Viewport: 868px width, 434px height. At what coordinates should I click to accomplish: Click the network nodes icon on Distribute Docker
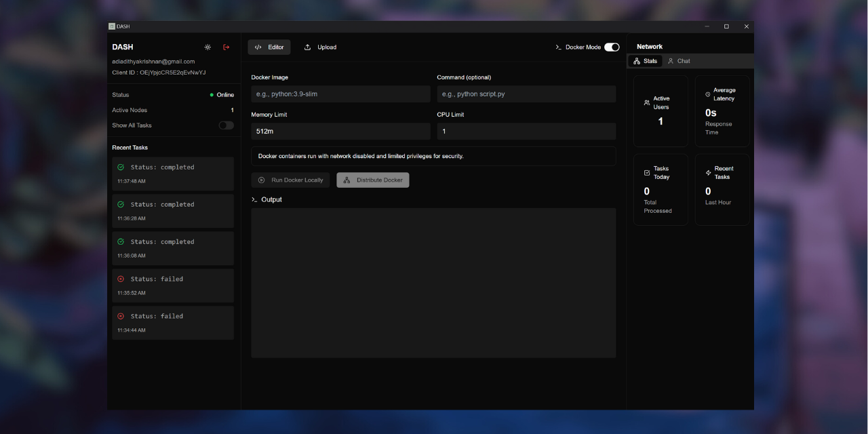coord(346,180)
